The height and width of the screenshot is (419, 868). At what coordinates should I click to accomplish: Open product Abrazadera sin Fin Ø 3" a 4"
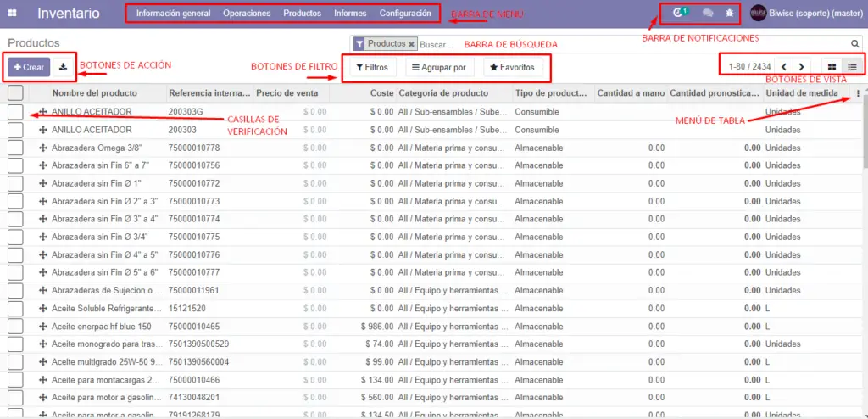pos(104,219)
